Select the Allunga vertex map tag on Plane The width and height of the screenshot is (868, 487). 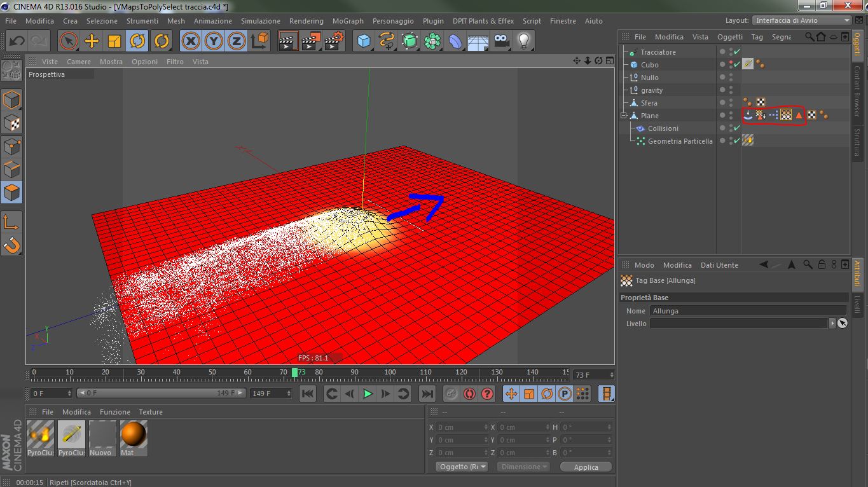click(x=786, y=115)
